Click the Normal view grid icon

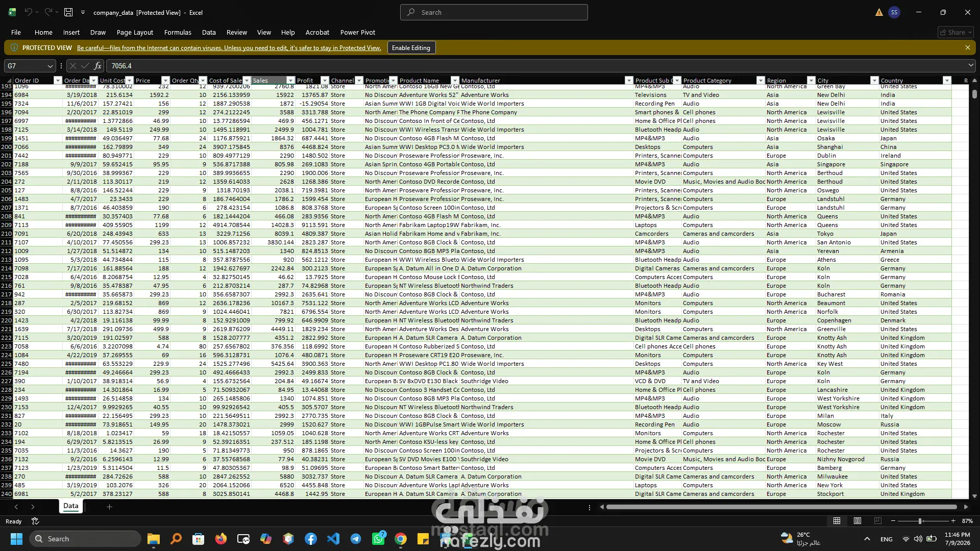[837, 521]
